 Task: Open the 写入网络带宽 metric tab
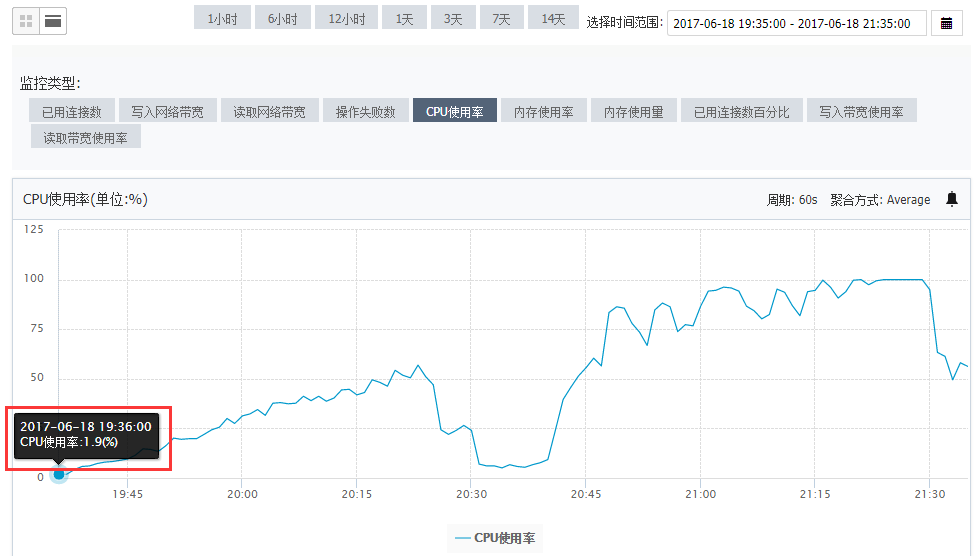167,111
